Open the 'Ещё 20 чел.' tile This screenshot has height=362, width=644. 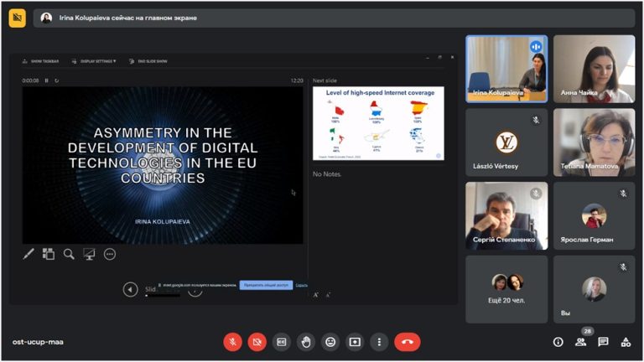pos(506,289)
